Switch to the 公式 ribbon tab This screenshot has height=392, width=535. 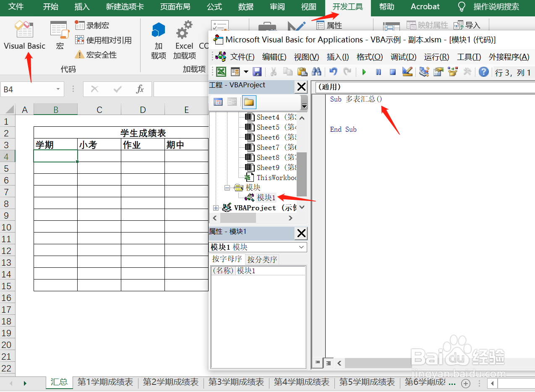click(x=214, y=7)
